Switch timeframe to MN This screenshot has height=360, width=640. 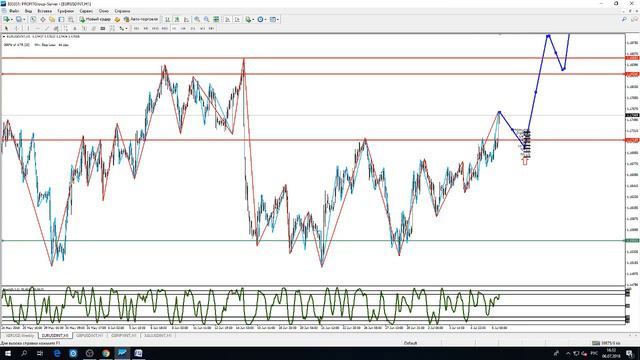tap(211, 29)
